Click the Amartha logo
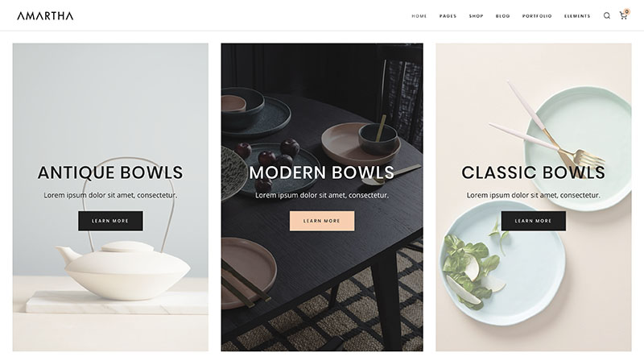The height and width of the screenshot is (361, 644). pyautogui.click(x=45, y=16)
